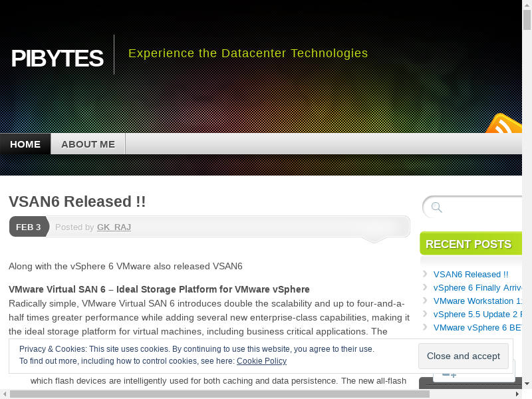The height and width of the screenshot is (399, 532).
Task: Click the horizontal scrollbar thumb
Action: point(219,394)
